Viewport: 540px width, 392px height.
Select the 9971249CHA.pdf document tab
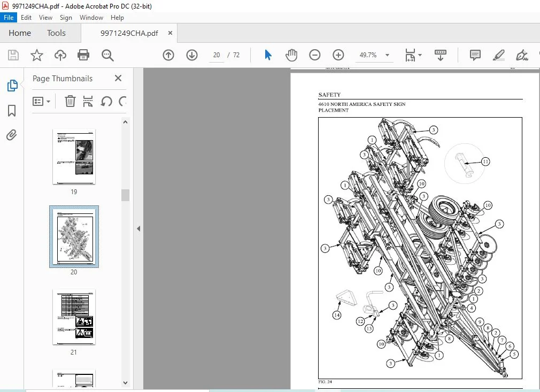point(129,33)
